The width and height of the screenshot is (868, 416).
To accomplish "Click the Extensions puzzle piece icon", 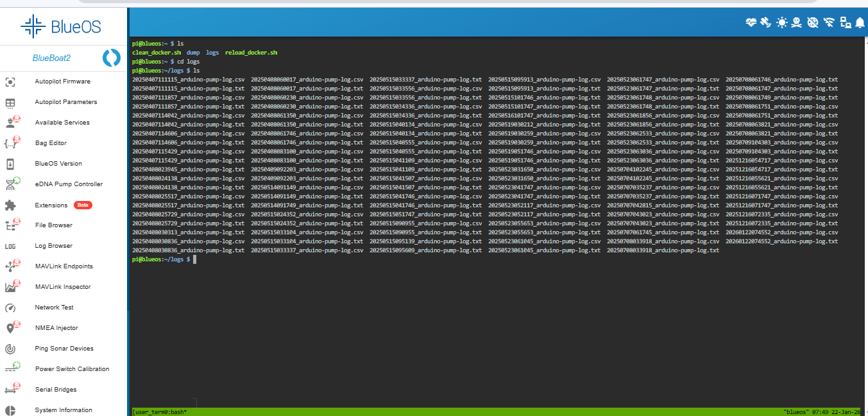I will click(10, 205).
